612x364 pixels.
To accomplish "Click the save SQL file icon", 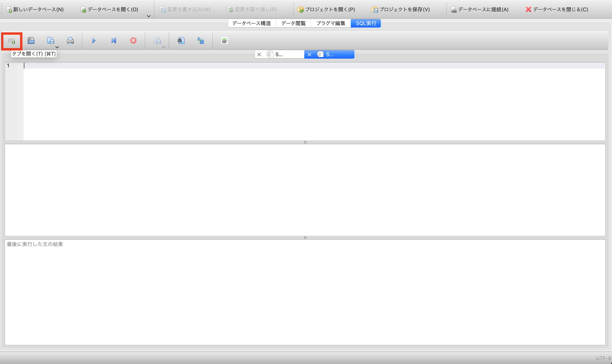I will (50, 40).
